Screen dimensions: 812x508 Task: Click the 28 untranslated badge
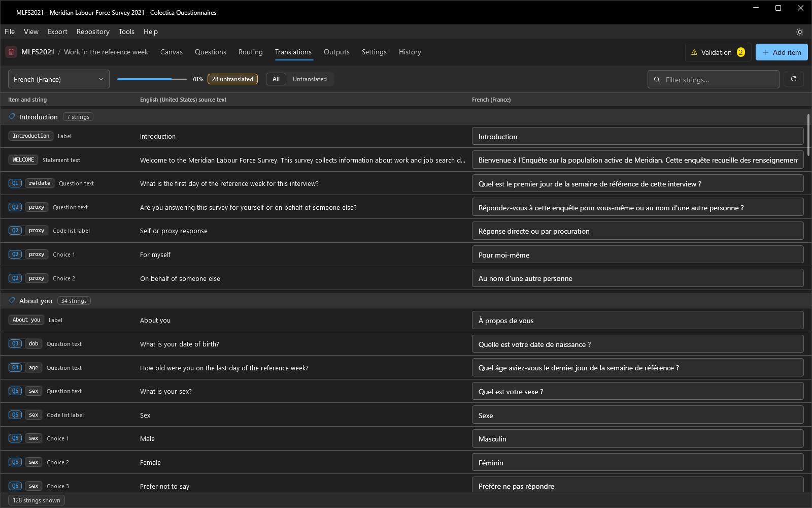[232, 79]
